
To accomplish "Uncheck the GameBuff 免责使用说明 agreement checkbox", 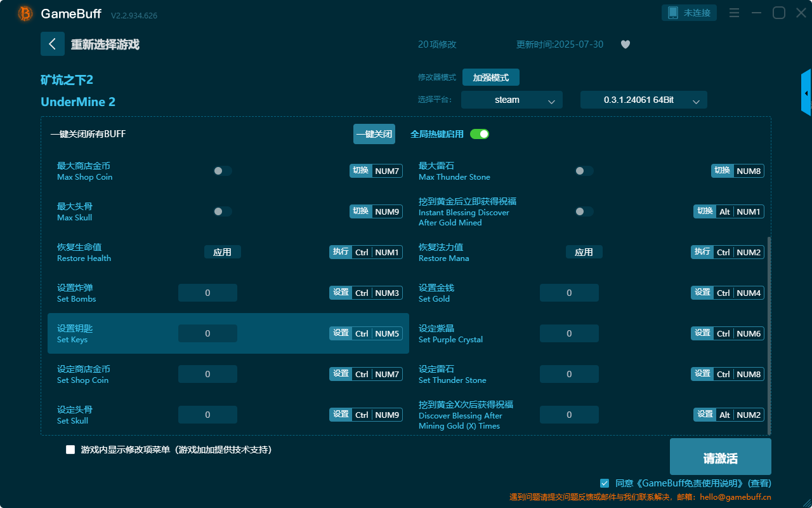I will 603,483.
